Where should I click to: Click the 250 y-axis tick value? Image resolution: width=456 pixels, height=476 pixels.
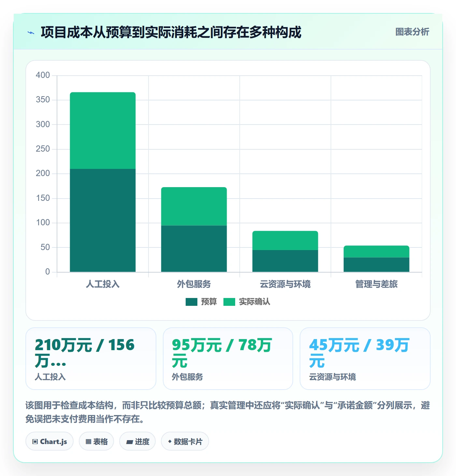pyautogui.click(x=43, y=149)
